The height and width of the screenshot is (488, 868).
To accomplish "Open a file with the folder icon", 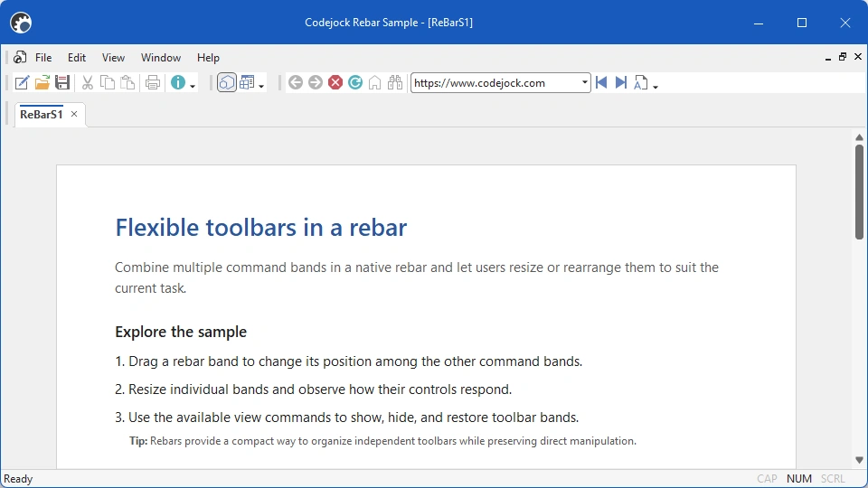I will click(42, 83).
